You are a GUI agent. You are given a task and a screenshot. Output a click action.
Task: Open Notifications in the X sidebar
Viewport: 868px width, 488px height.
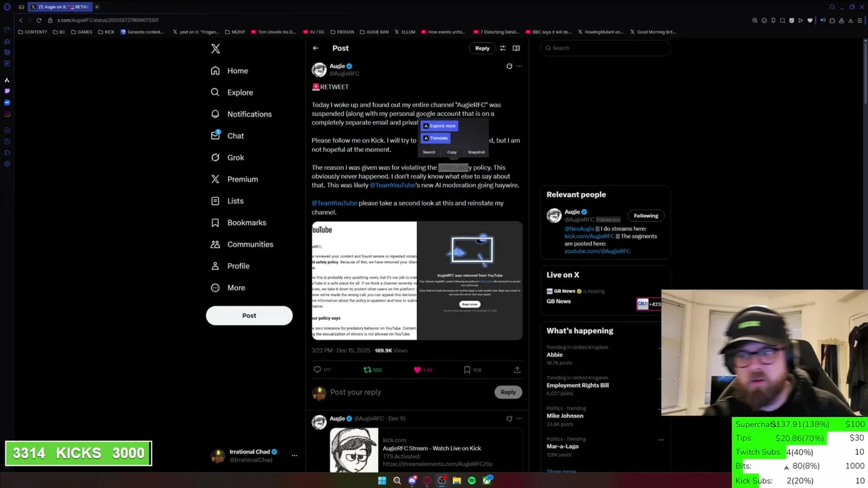coord(241,114)
